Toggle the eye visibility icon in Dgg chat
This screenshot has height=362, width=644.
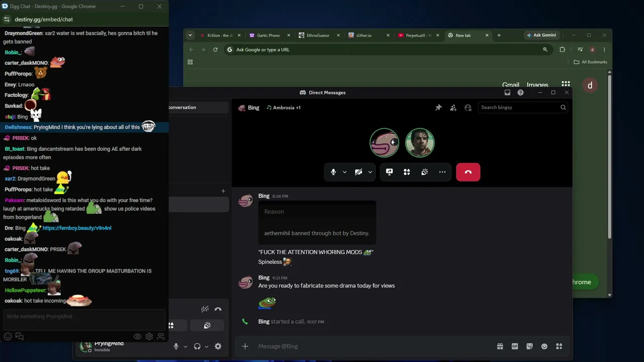tap(137, 336)
